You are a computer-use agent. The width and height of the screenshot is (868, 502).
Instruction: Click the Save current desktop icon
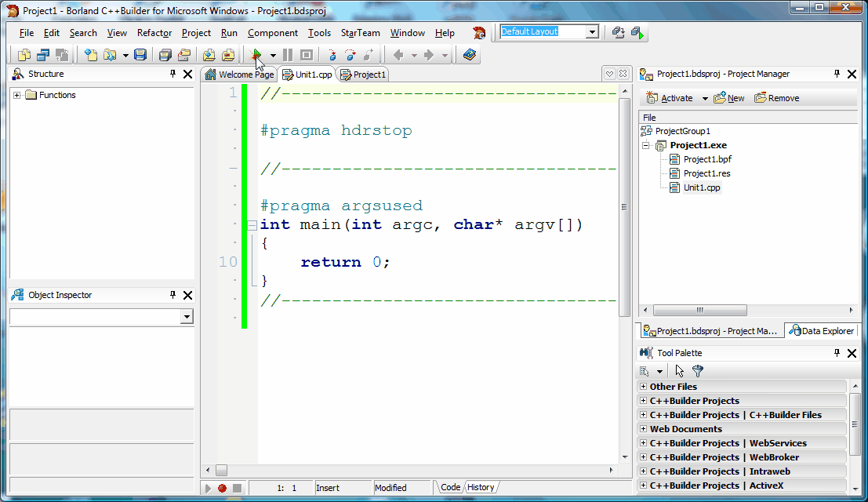(x=619, y=33)
